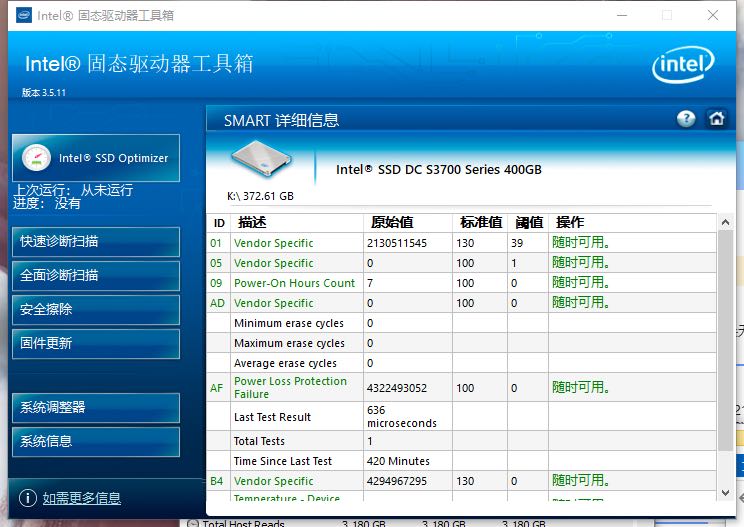Click the 420 Minutes value
Image resolution: width=744 pixels, height=527 pixels.
pos(398,461)
